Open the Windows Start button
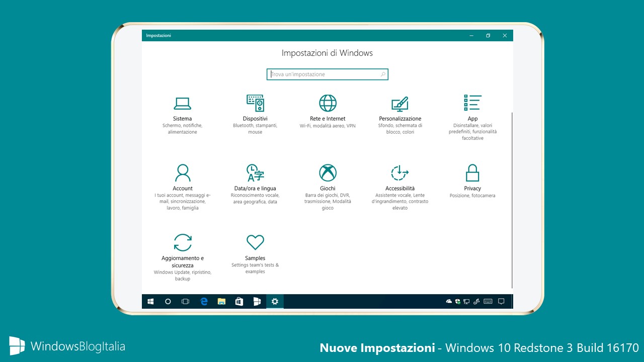644x362 pixels. (150, 301)
